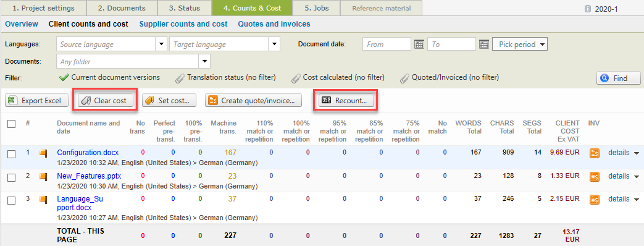
Task: Click orange flag icon next to Configuration.docx
Action: (x=43, y=153)
